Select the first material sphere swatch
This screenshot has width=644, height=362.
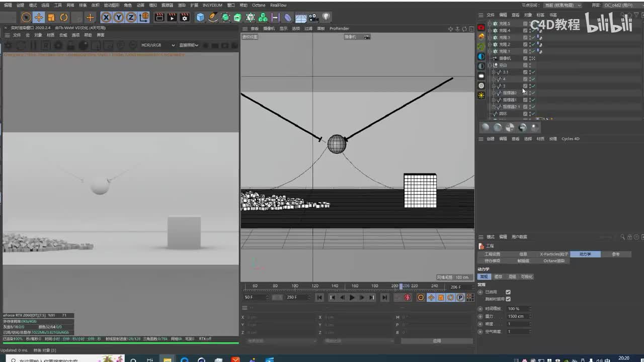tap(486, 128)
